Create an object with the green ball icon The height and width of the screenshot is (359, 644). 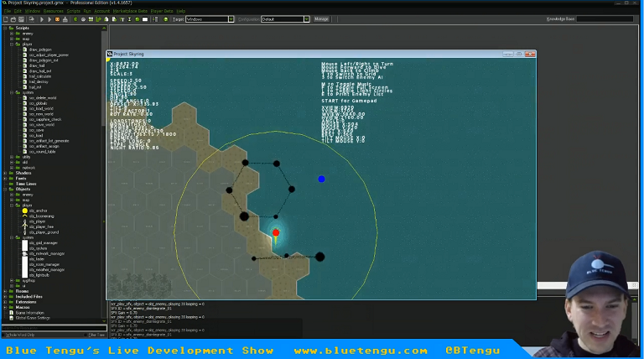coord(138,19)
